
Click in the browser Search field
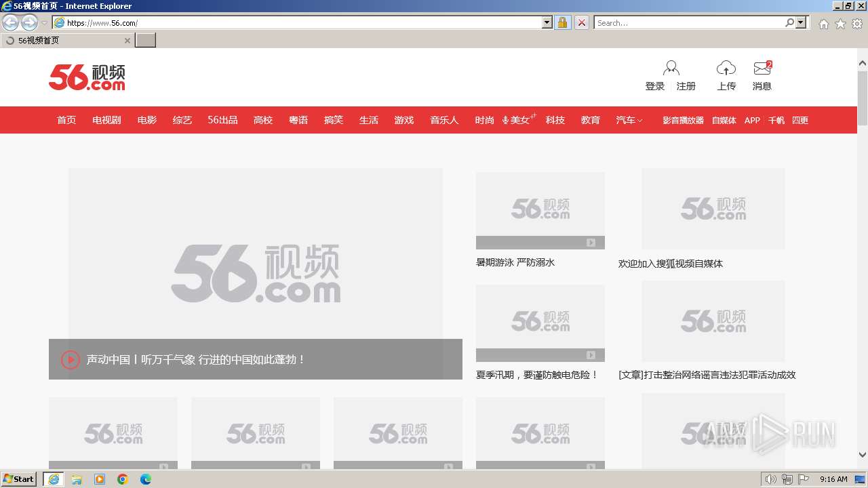coord(689,22)
